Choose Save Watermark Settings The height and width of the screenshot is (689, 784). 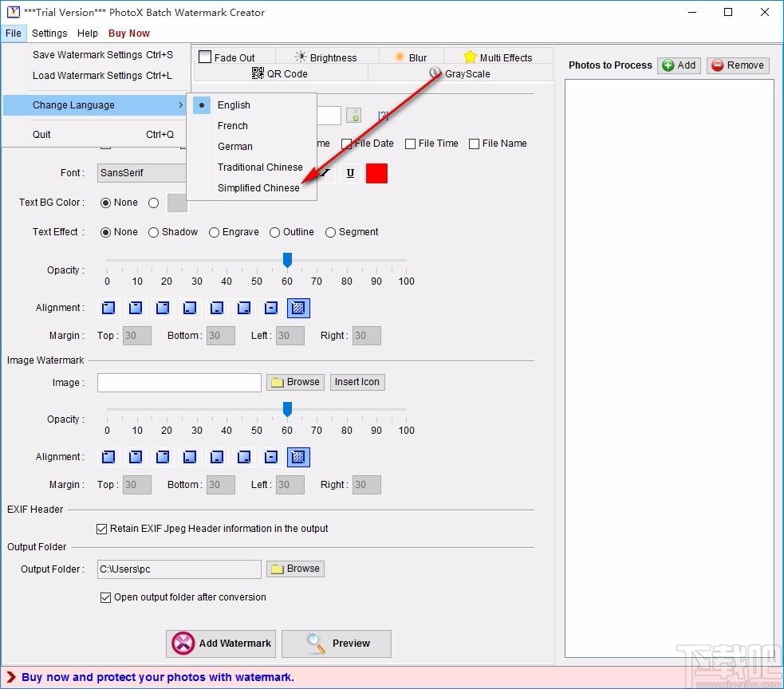pyautogui.click(x=95, y=55)
